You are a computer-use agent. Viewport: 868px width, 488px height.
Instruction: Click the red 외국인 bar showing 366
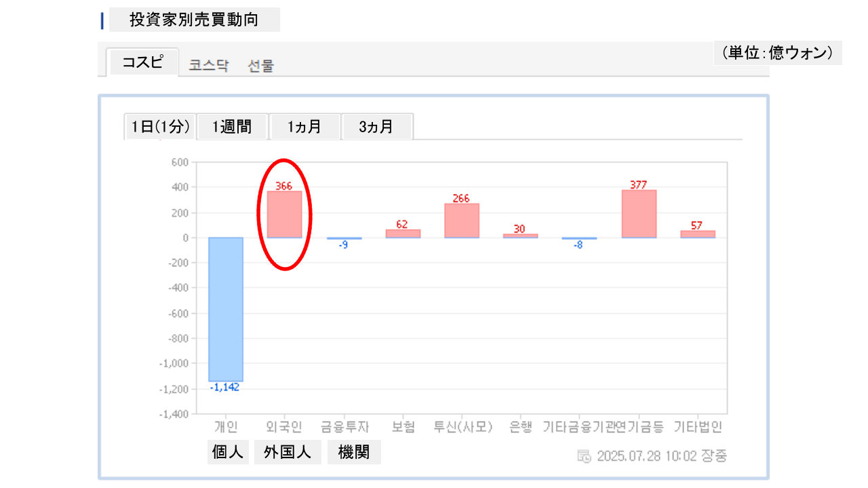pos(284,214)
